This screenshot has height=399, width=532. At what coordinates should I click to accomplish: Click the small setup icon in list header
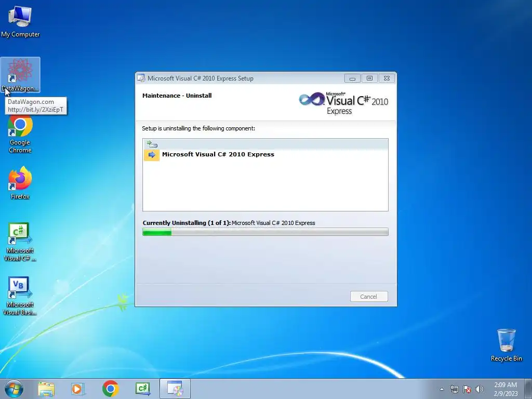pos(152,144)
